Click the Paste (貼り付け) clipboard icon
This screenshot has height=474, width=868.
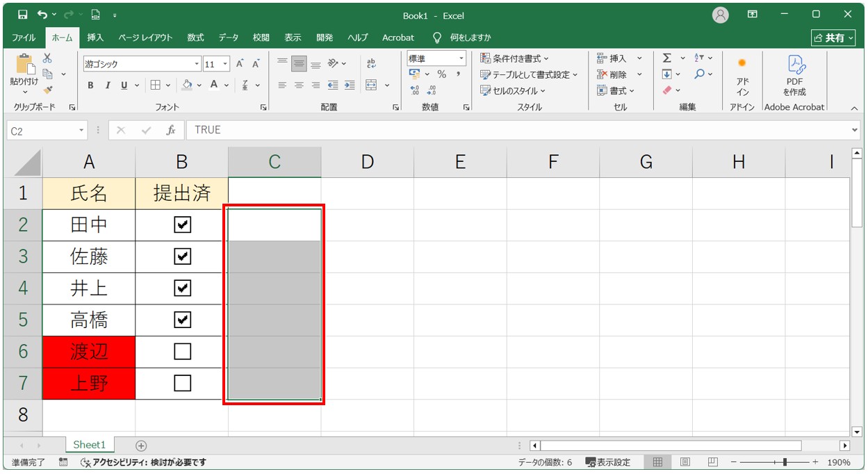click(x=24, y=65)
